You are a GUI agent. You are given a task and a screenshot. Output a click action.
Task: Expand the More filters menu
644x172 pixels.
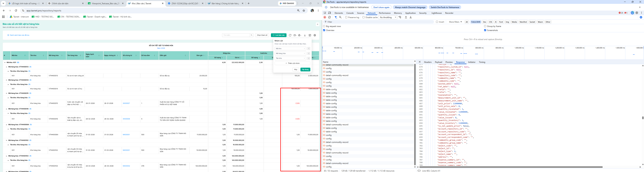click(x=455, y=22)
